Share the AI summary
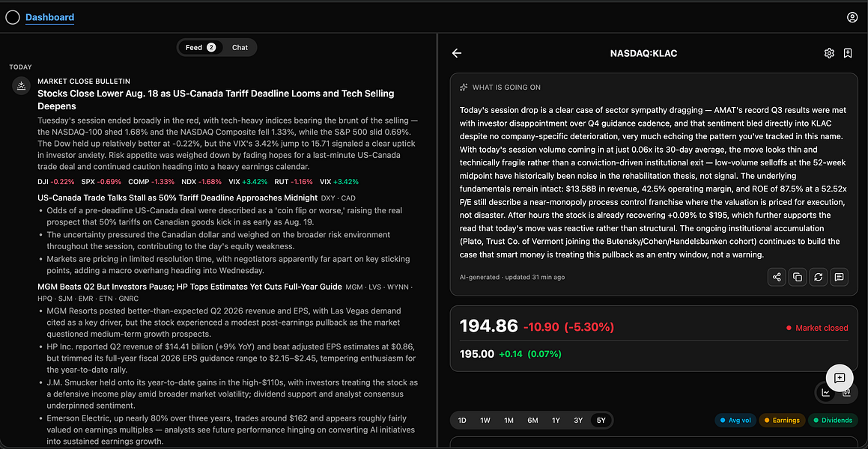The width and height of the screenshot is (868, 449). coord(777,277)
